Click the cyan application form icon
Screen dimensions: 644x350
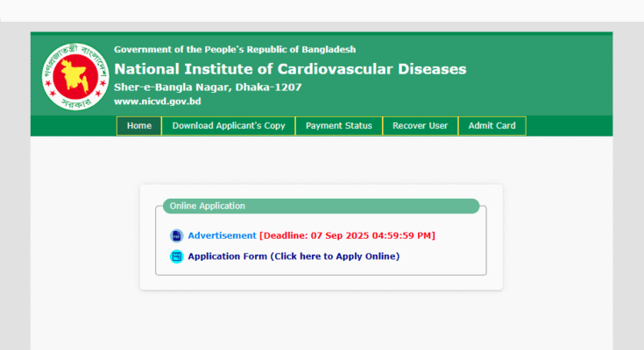(x=176, y=256)
